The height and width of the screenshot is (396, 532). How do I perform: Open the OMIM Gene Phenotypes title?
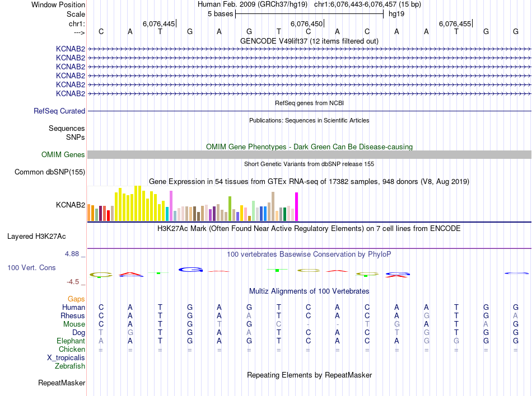[x=309, y=147]
